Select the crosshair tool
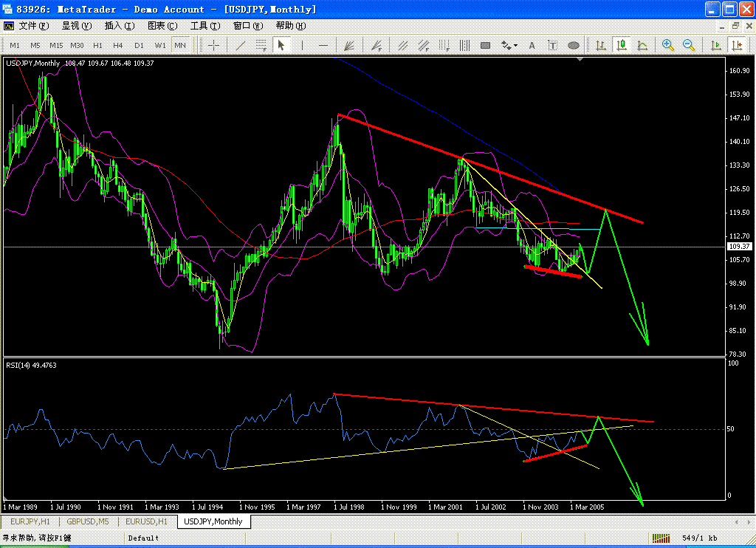This screenshot has height=548, width=756. click(214, 45)
